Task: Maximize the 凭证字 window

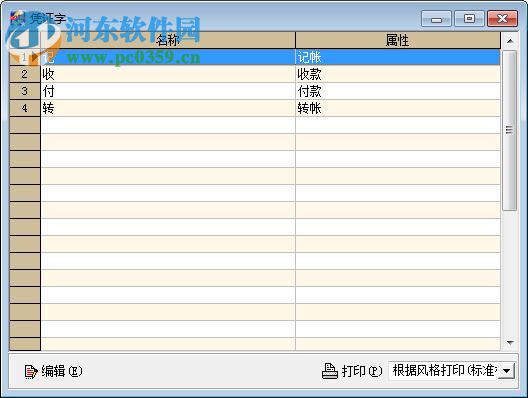Action: coord(469,19)
